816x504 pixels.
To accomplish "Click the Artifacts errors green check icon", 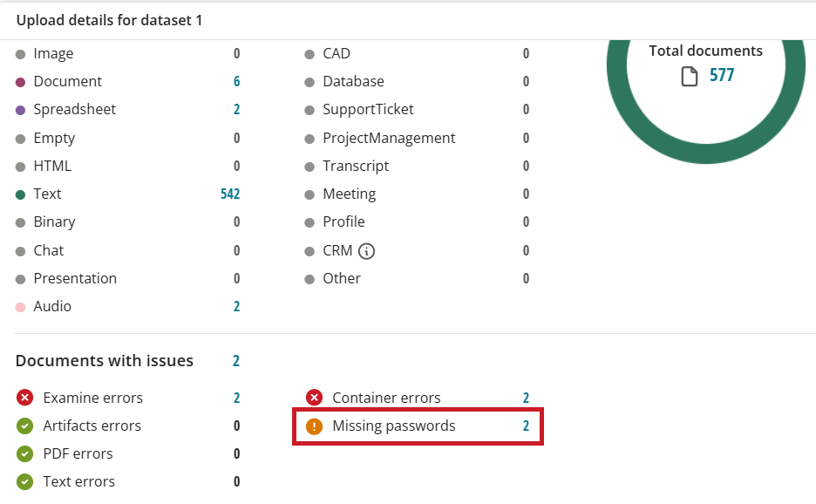I will click(24, 426).
